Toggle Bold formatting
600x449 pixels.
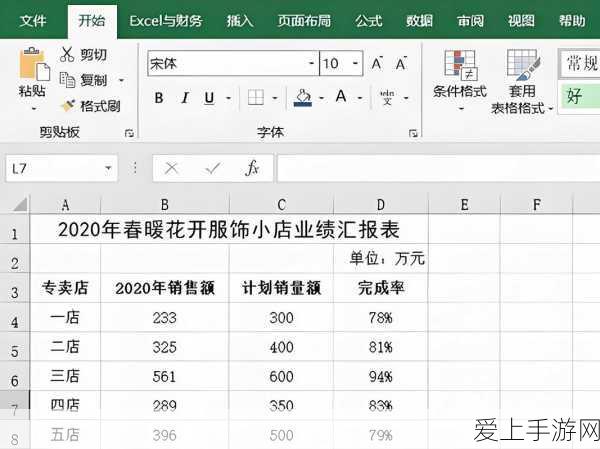[x=159, y=98]
